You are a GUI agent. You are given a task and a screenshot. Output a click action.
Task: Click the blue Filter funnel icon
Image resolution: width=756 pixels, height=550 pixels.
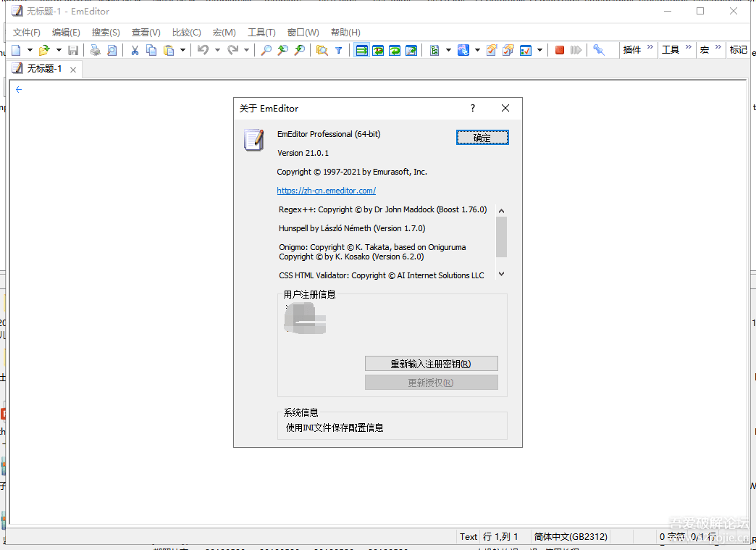[338, 50]
